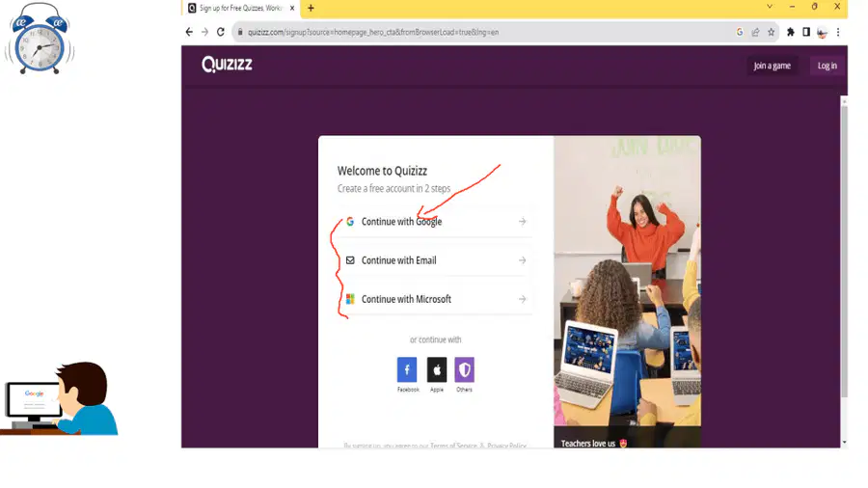The width and height of the screenshot is (868, 488).
Task: Click Create a free account in 2 steps text
Action: coord(393,189)
